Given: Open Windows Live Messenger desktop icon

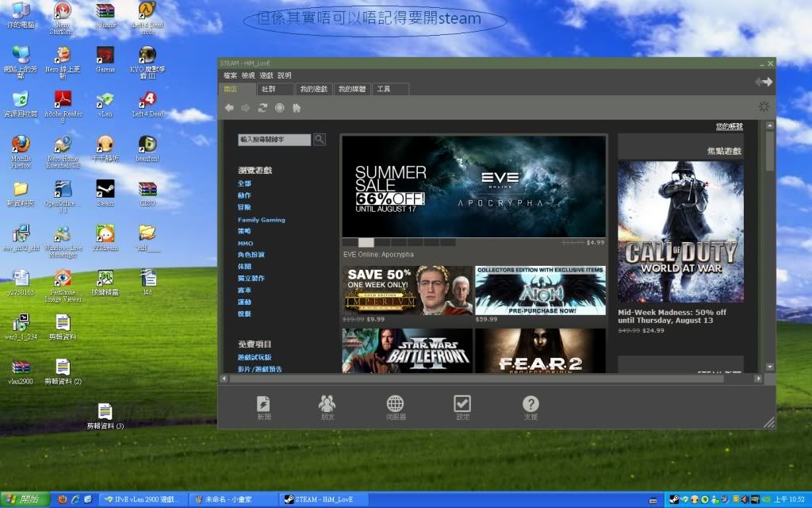Looking at the screenshot, I should point(63,241).
